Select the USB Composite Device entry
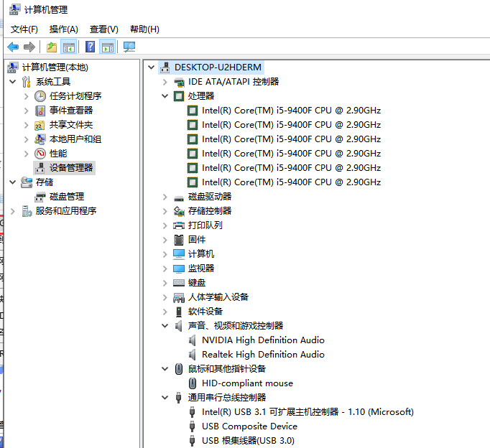The height and width of the screenshot is (448, 490). (x=249, y=426)
